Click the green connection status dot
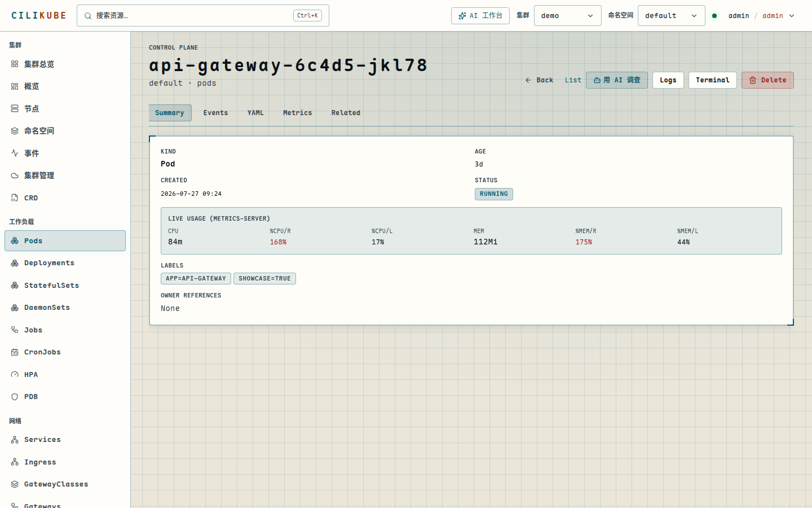812x508 pixels. pos(714,16)
